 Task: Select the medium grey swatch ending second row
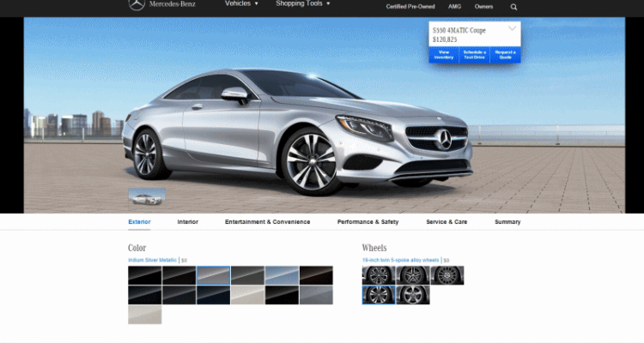pos(316,295)
